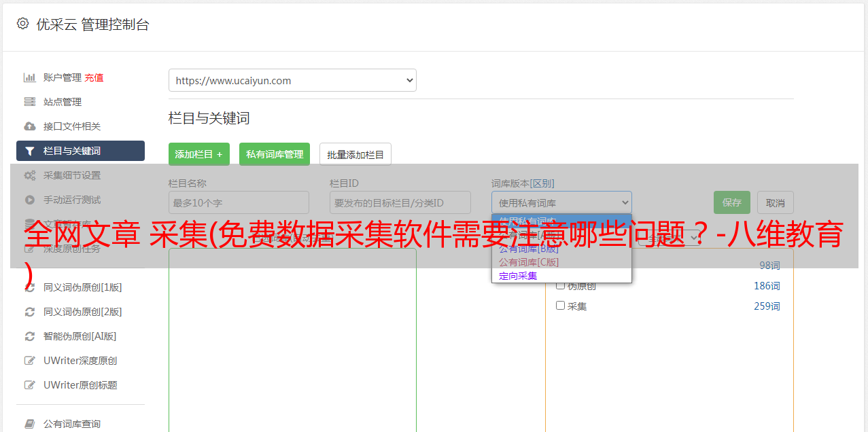Click the green 添加栏目 + button
The height and width of the screenshot is (432, 868).
click(x=199, y=154)
